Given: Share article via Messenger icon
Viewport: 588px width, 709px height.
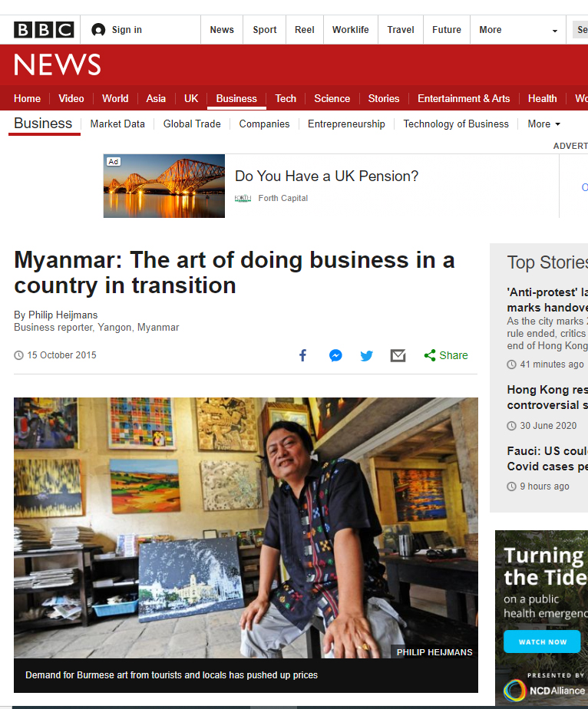Looking at the screenshot, I should (x=335, y=355).
